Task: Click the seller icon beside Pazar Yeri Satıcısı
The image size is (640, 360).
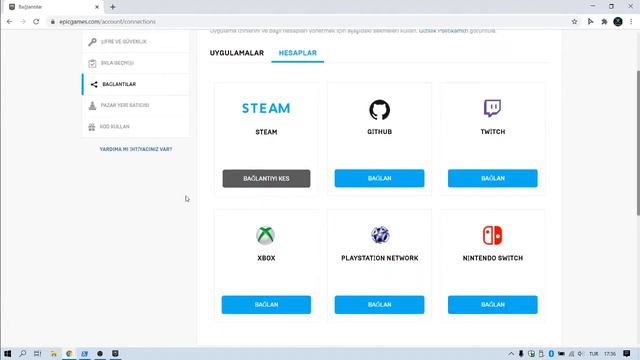Action: pyautogui.click(x=92, y=105)
